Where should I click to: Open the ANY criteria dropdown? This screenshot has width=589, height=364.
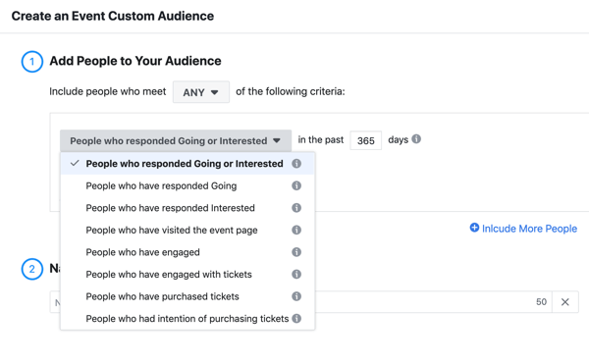[201, 92]
